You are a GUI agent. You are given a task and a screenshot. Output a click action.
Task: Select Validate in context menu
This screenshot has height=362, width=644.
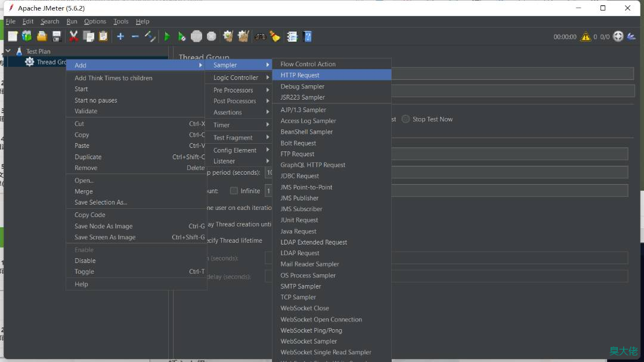pyautogui.click(x=137, y=111)
